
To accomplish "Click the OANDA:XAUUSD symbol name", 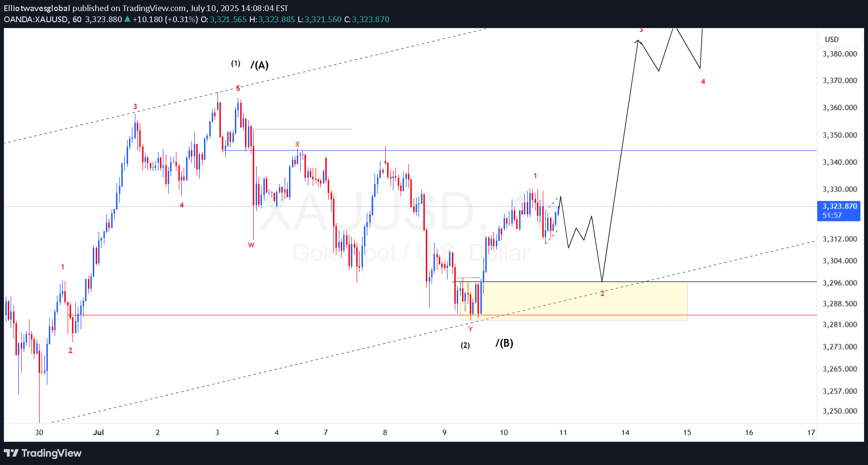I will coord(36,19).
